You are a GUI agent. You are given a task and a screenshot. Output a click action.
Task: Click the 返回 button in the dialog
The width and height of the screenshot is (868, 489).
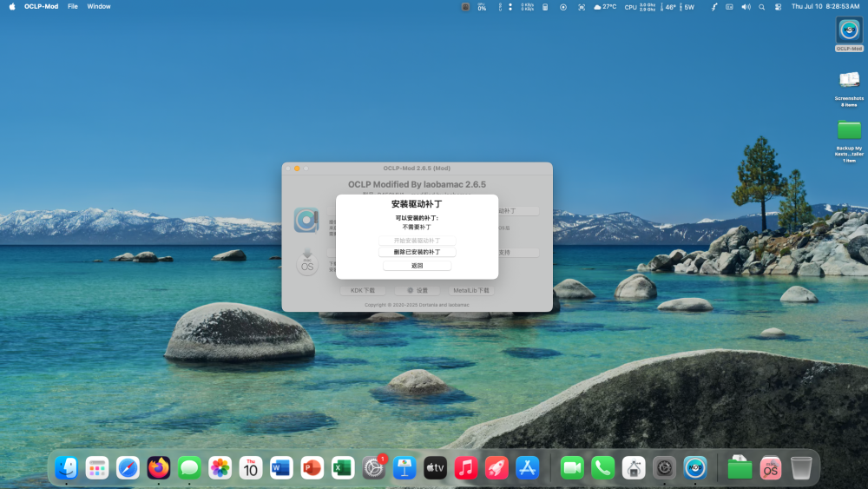tap(417, 266)
